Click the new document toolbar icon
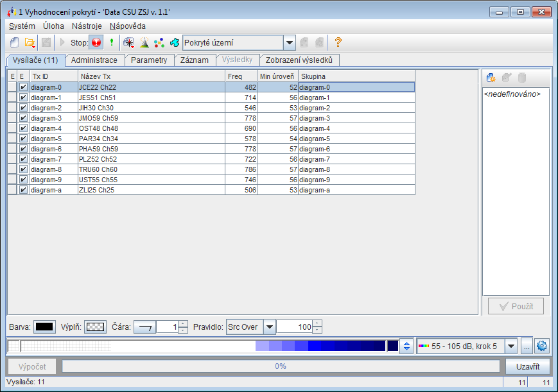 15,43
